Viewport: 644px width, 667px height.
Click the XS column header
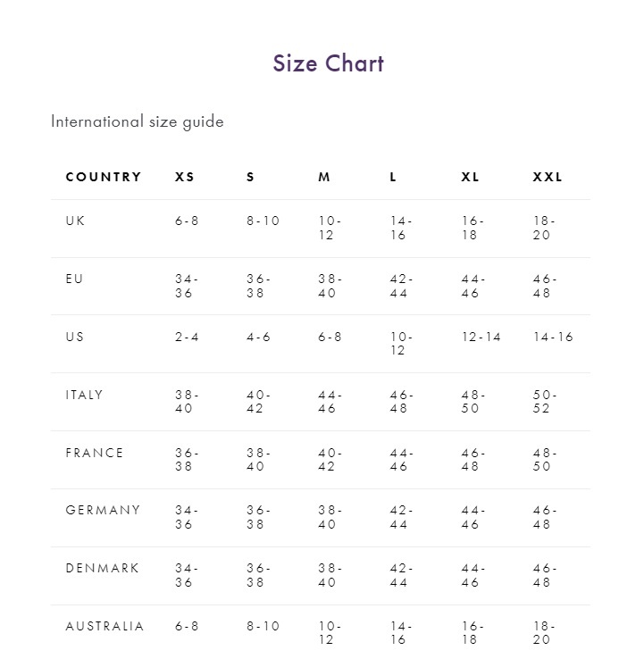(x=185, y=177)
